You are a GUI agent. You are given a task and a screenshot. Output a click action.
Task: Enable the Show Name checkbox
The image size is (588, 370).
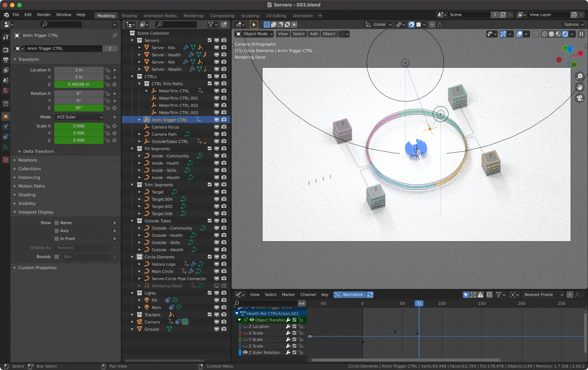(x=57, y=223)
